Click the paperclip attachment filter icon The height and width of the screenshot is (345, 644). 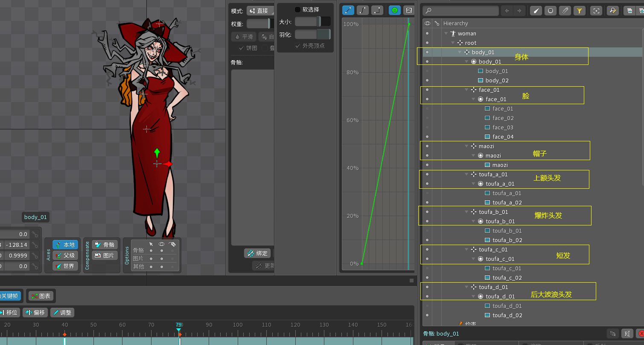[565, 11]
